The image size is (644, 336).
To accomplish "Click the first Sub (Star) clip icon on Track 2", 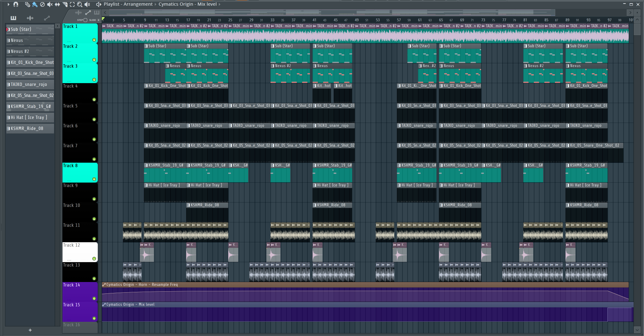I will click(146, 46).
